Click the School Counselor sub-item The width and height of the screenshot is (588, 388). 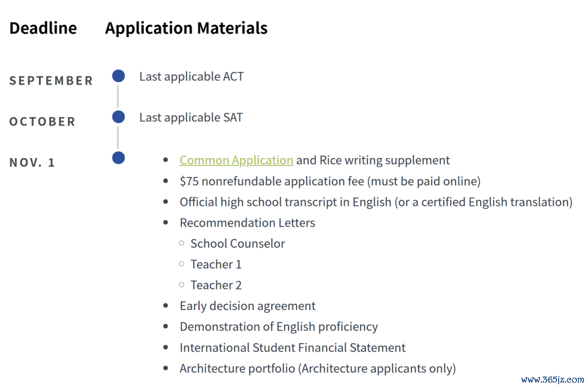[238, 244]
